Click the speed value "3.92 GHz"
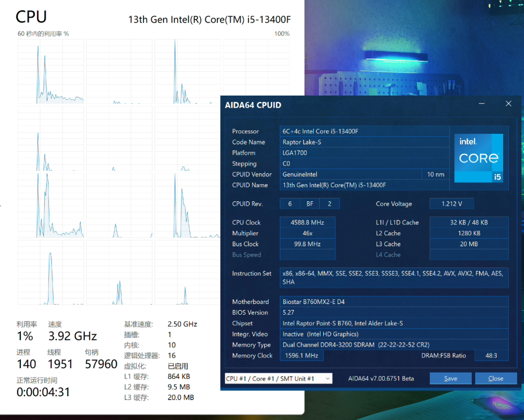 pyautogui.click(x=72, y=336)
